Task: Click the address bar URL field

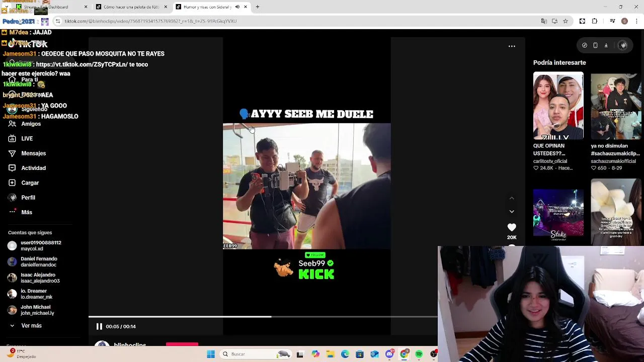Action: [297, 21]
